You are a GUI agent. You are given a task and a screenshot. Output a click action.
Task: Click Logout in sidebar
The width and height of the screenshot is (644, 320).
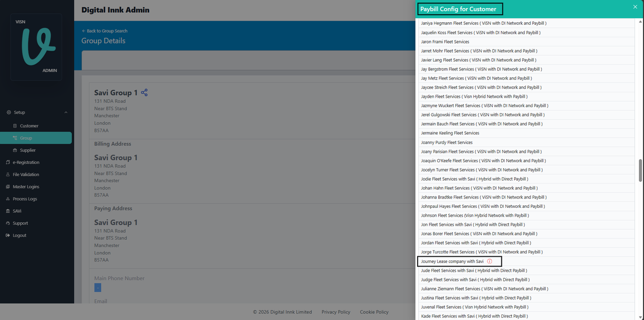click(19, 235)
